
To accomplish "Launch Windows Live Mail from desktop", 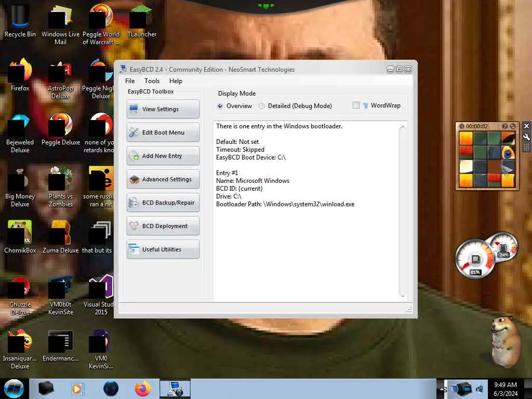I will (60, 24).
